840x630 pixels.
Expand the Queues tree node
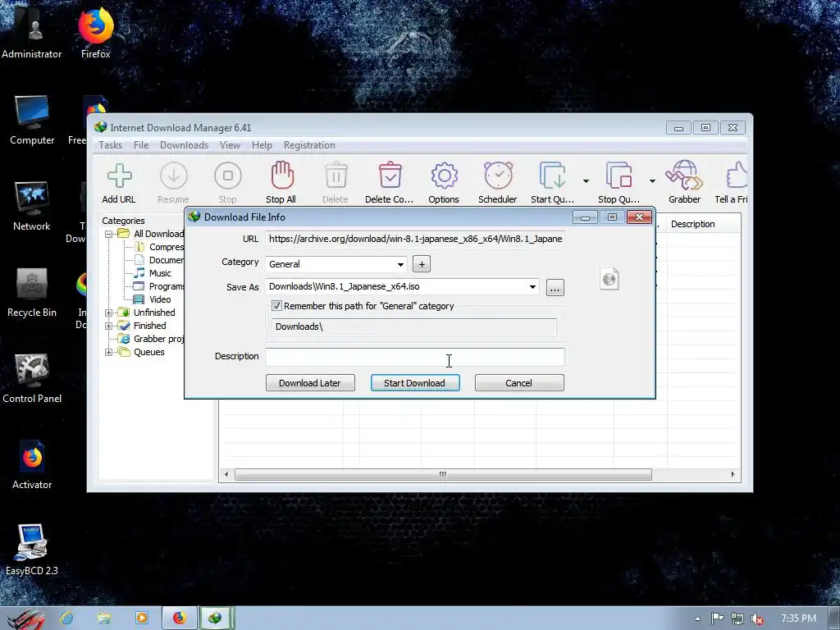(109, 353)
